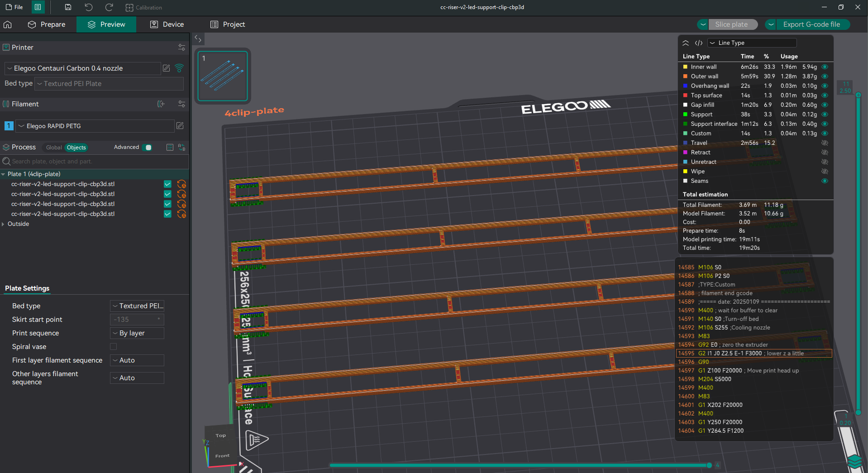The image size is (868, 473).
Task: Switch to Device tab
Action: point(167,24)
